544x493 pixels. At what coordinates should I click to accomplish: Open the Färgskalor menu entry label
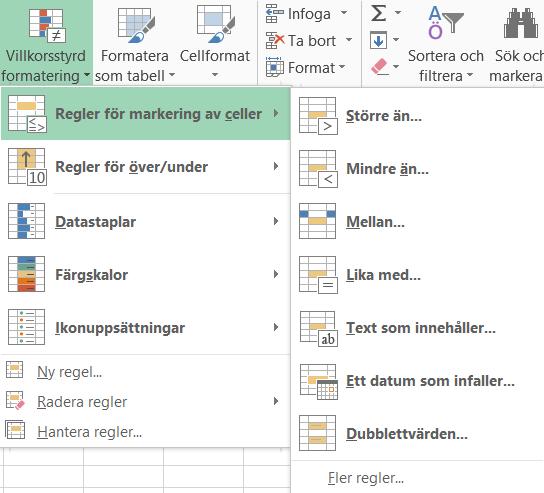(92, 275)
